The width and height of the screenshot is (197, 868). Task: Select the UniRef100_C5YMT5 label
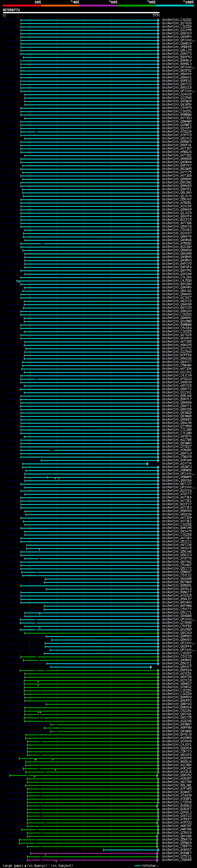pyautogui.click(x=176, y=108)
